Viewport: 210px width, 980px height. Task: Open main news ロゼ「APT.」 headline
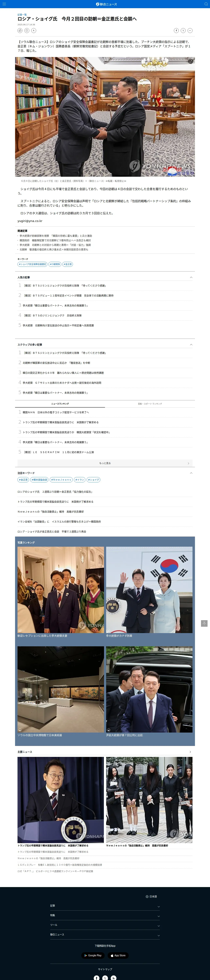point(55,871)
